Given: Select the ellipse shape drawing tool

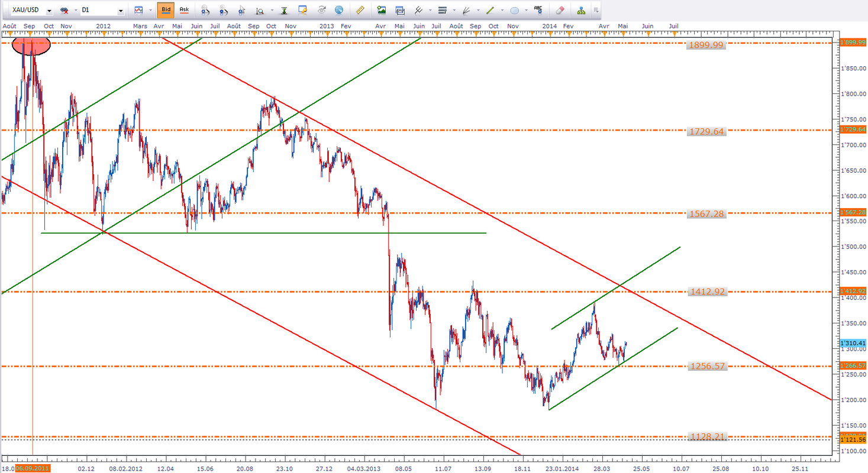Looking at the screenshot, I should point(514,10).
